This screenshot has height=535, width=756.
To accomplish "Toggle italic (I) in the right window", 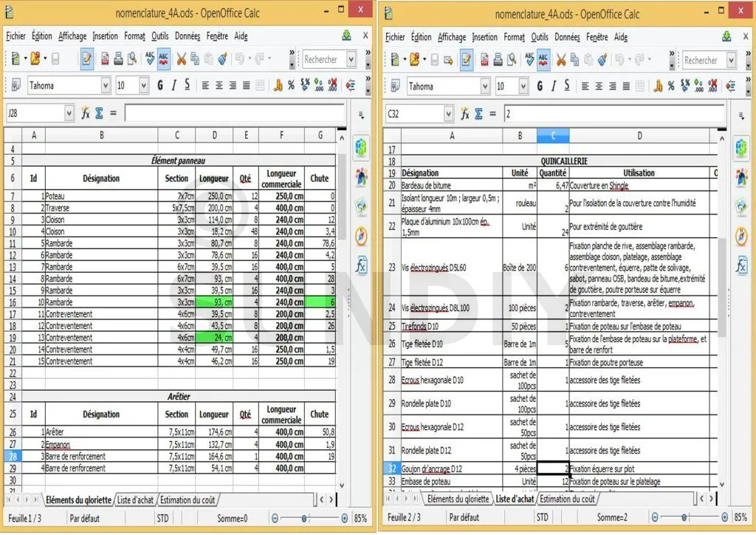I will click(553, 86).
